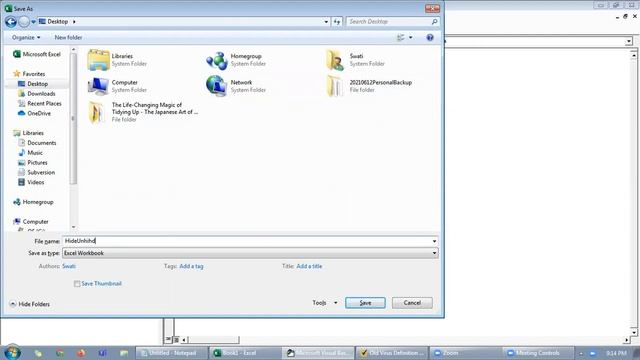640x360 pixels.
Task: Open the Tools dropdown
Action: (x=325, y=303)
